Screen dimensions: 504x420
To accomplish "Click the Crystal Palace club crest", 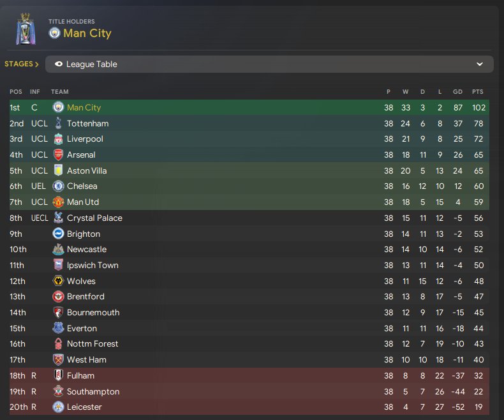I will (58, 218).
